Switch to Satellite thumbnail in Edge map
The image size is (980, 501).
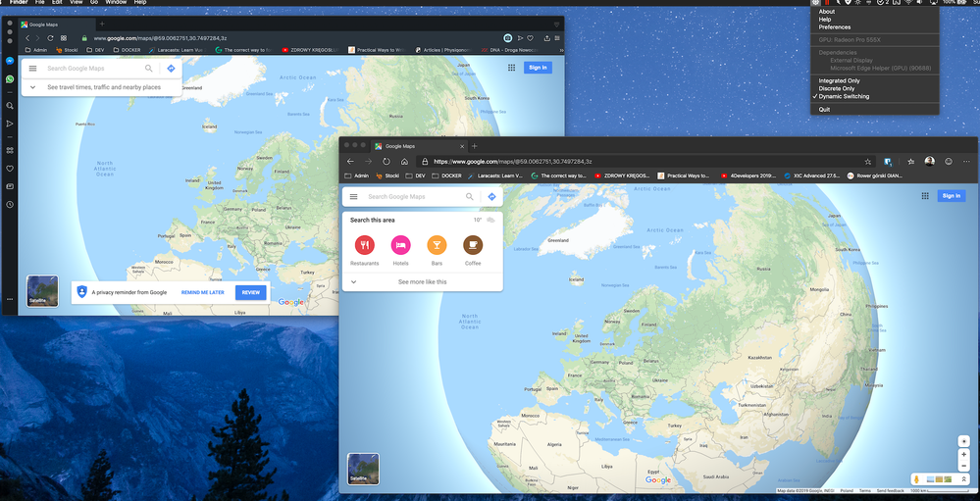[x=363, y=470]
